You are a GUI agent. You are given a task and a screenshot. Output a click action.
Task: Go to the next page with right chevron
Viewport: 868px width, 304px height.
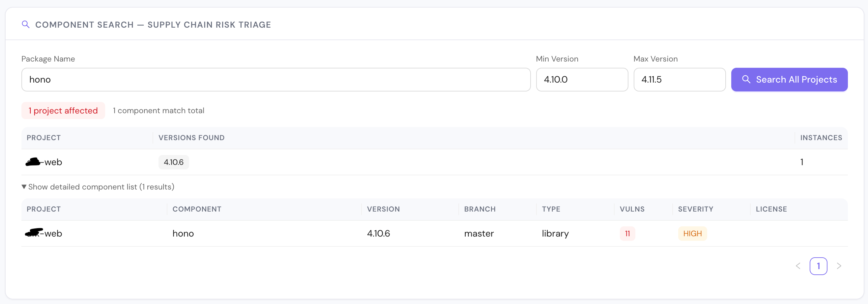click(x=839, y=266)
